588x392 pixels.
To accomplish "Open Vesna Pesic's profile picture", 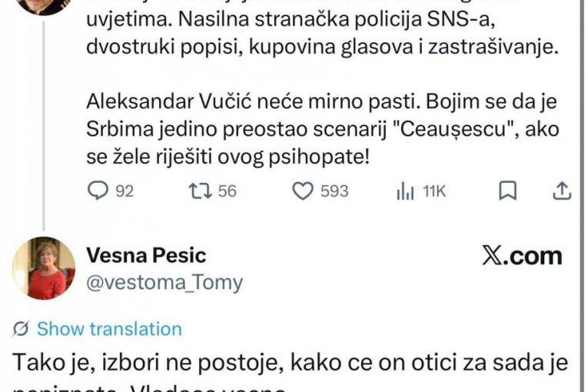I will coord(43,268).
